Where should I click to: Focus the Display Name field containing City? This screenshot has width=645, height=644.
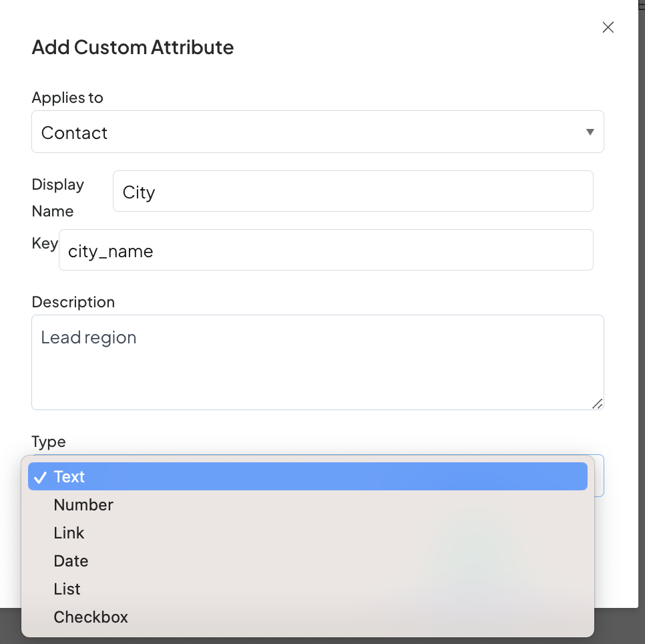(x=353, y=192)
